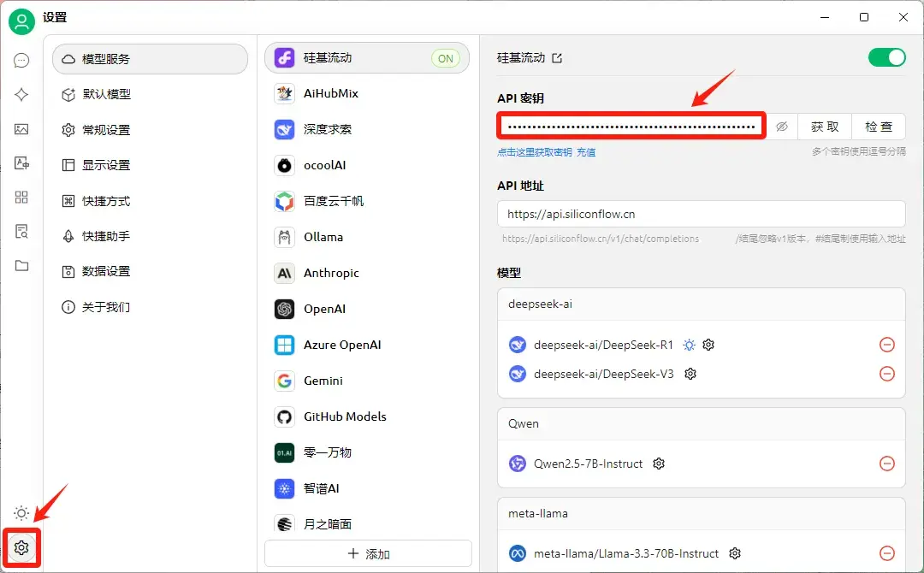This screenshot has width=924, height=573.
Task: Open settings gear for Qwen2.5-7B-Instruct
Action: tap(659, 464)
